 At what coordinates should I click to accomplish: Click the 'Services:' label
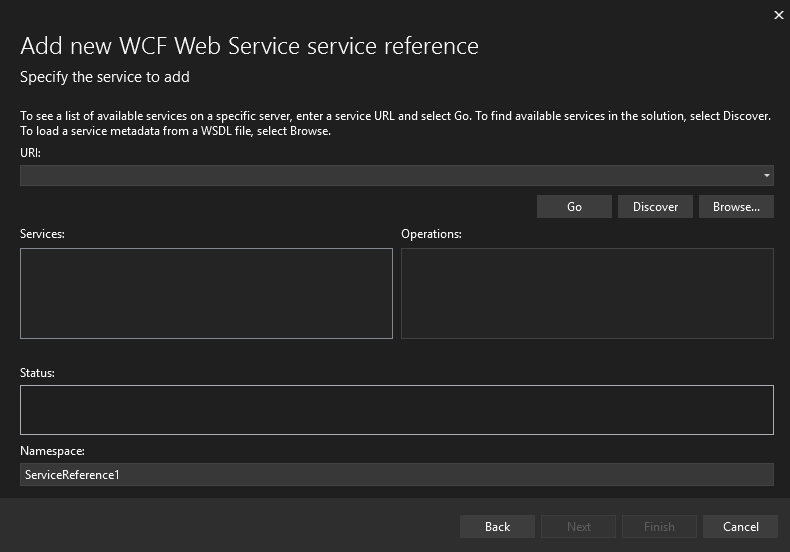(x=42, y=234)
